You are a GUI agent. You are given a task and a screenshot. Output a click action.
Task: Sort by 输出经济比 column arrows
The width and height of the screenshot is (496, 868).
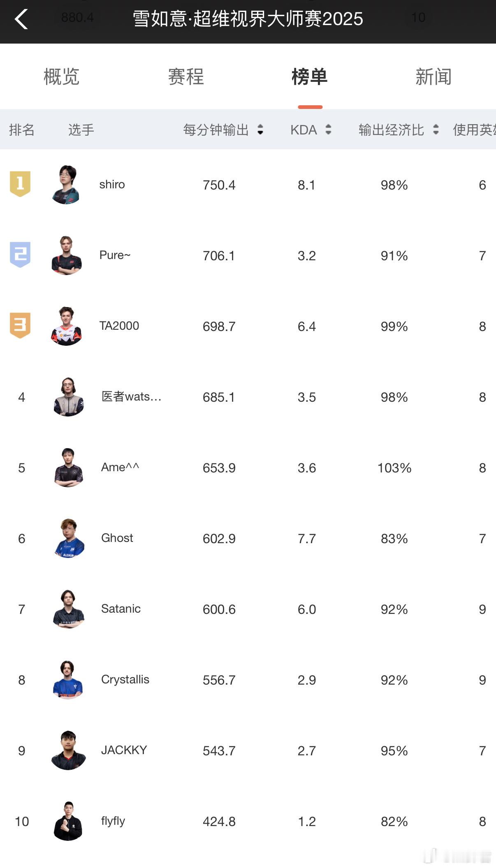click(x=436, y=130)
